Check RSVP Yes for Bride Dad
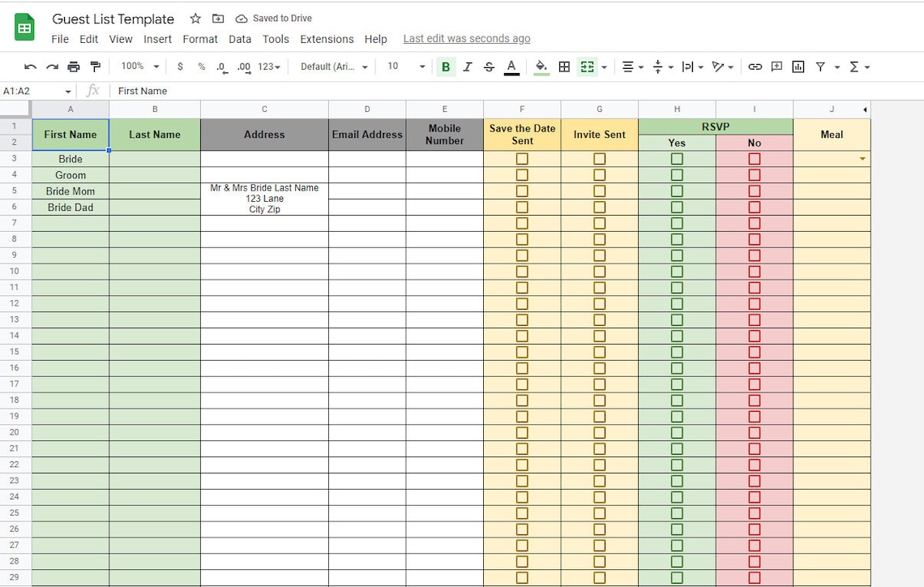924x587 pixels. (x=677, y=207)
